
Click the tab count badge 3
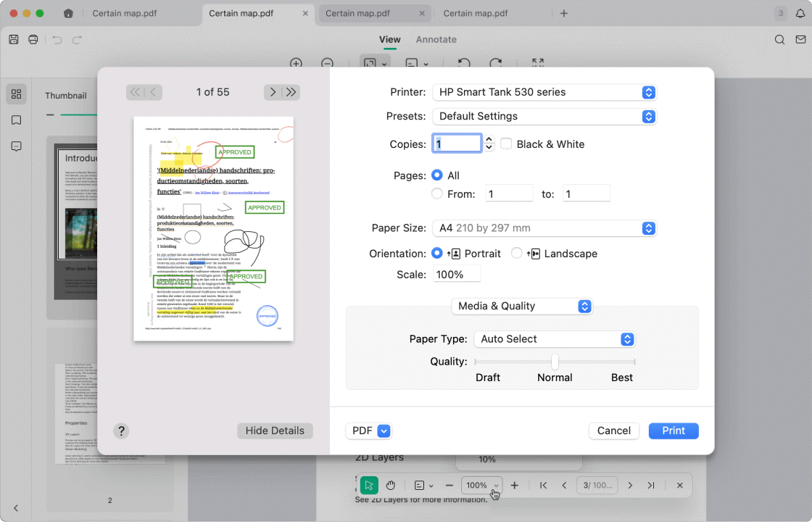pyautogui.click(x=780, y=14)
